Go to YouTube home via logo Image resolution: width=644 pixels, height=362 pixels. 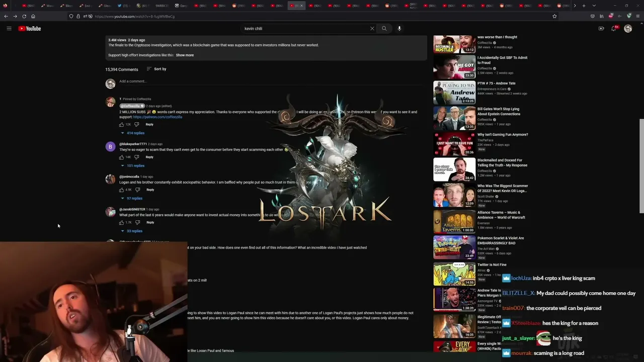(x=30, y=29)
